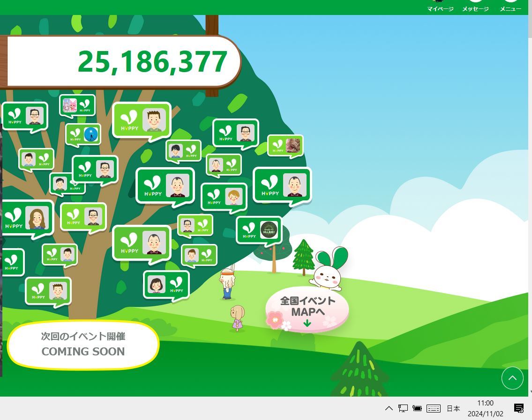This screenshot has height=420, width=532.
Task: Open HAPPY bubble of long brown-haired woman
Action: [28, 219]
